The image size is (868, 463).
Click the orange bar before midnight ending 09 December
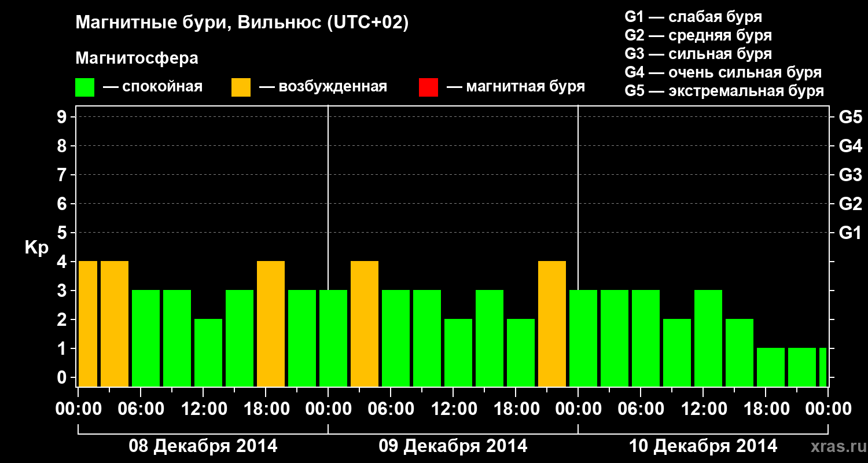[552, 324]
